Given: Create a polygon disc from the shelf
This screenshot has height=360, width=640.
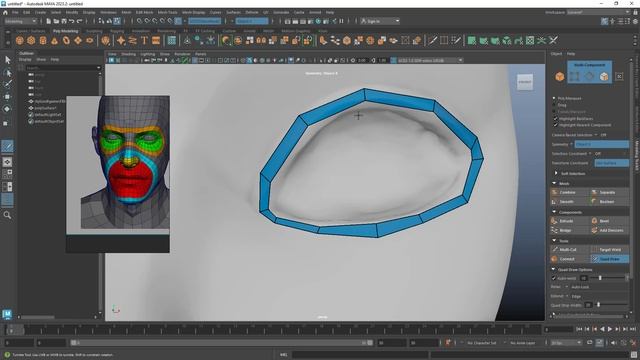Looking at the screenshot, I should [89, 40].
